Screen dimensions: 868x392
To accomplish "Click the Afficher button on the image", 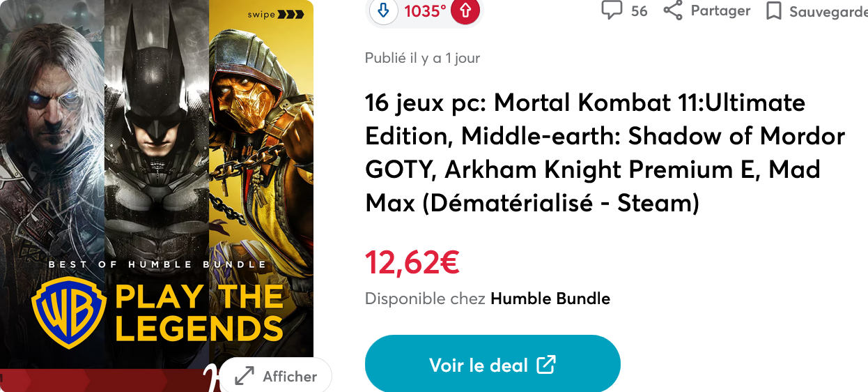I will [275, 376].
